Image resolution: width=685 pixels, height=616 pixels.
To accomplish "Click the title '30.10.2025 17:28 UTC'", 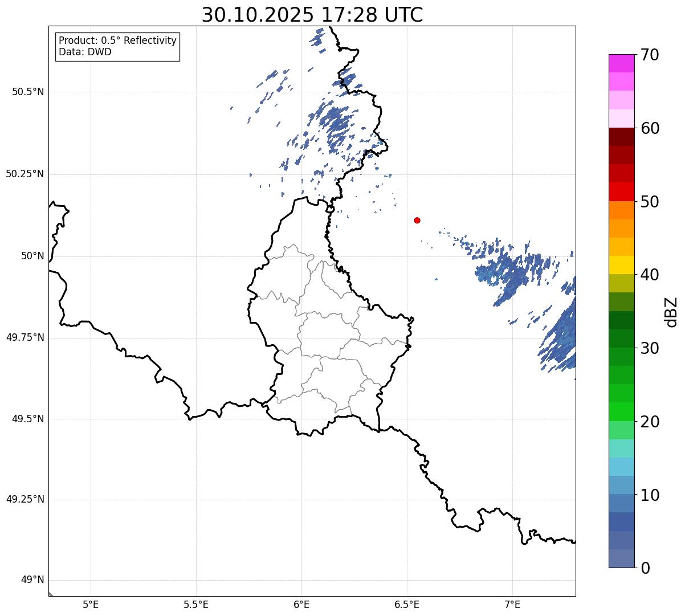I will coord(312,15).
